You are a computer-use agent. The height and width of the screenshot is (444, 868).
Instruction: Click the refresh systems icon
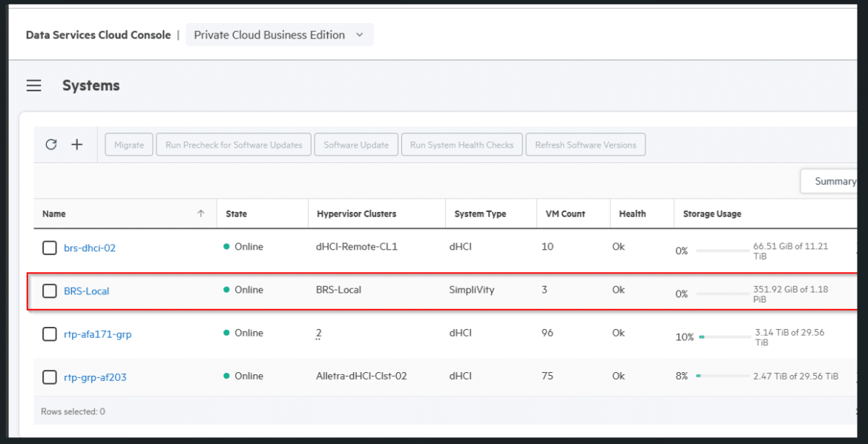tap(51, 145)
